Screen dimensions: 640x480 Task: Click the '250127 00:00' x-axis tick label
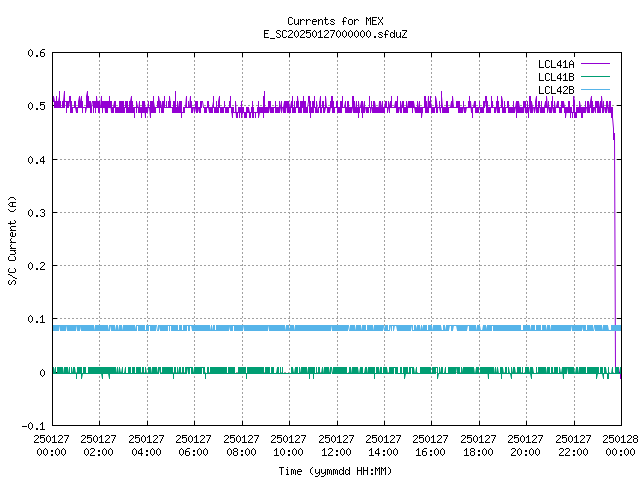pos(51,446)
